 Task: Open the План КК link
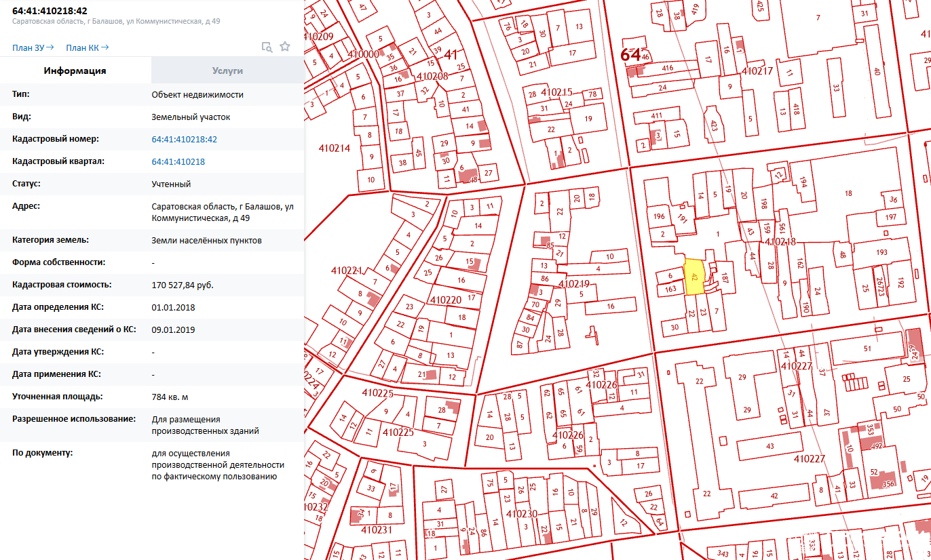click(x=87, y=47)
